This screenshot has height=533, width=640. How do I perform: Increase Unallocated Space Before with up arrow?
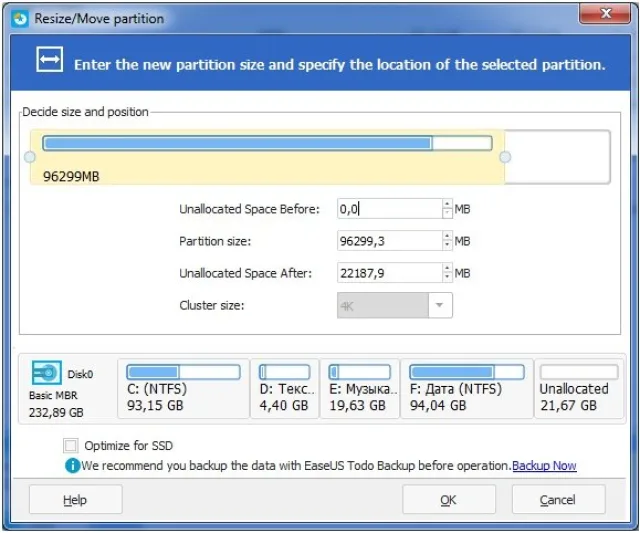pos(447,204)
